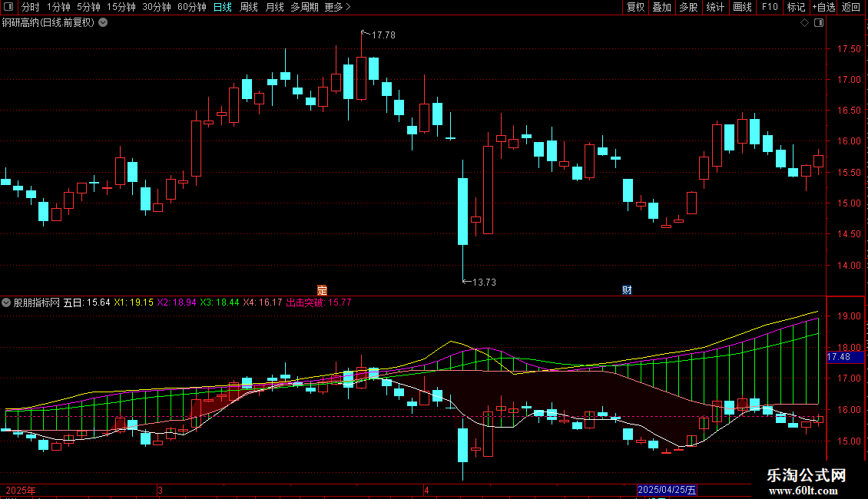Select the 30分钟 period tab
This screenshot has height=499, width=868.
(x=157, y=7)
